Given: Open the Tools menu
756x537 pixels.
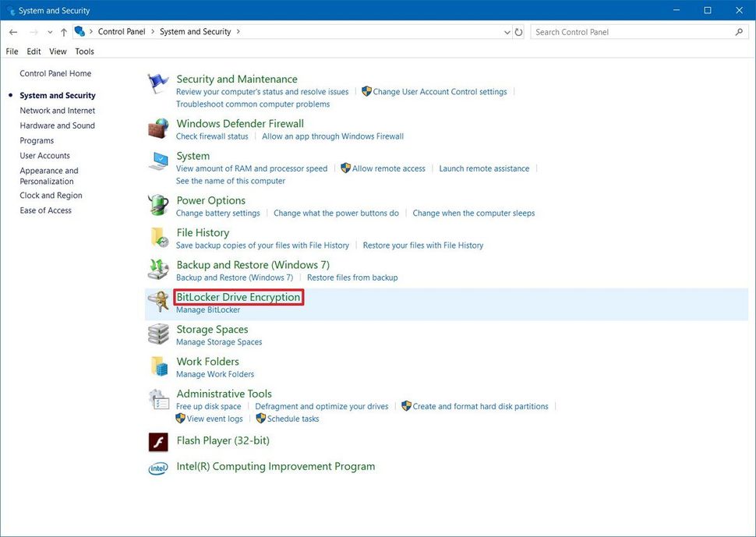Looking at the screenshot, I should pos(83,51).
